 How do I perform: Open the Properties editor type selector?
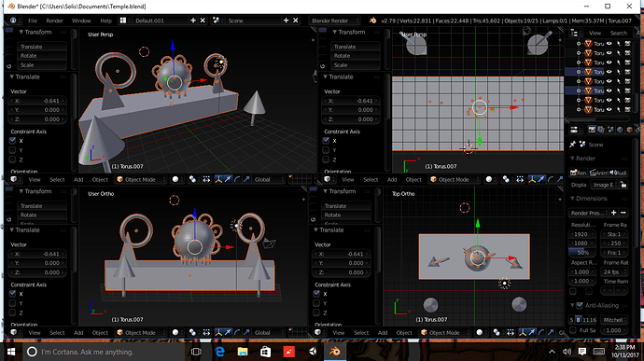point(575,130)
